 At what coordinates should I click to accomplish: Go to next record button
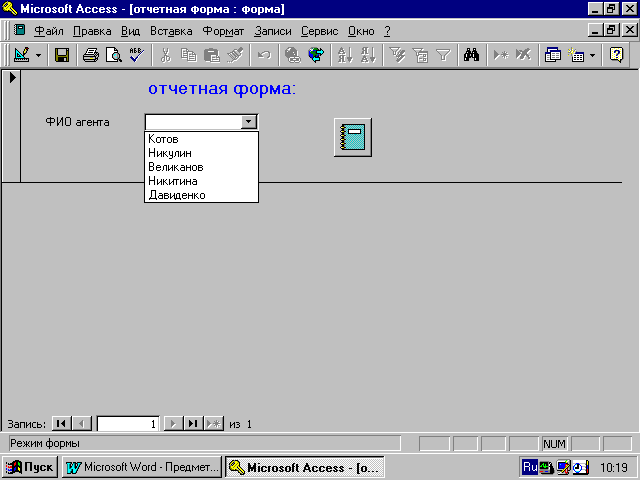173,424
